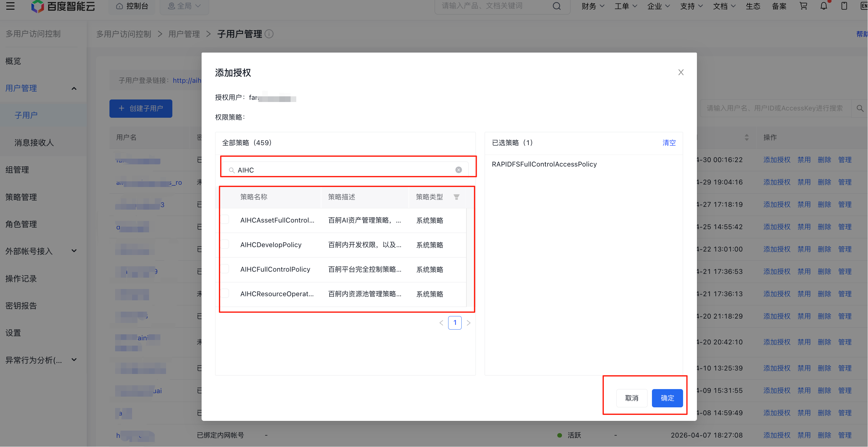The image size is (868, 447).
Task: Open the 文档 dropdown menu
Action: click(x=724, y=6)
